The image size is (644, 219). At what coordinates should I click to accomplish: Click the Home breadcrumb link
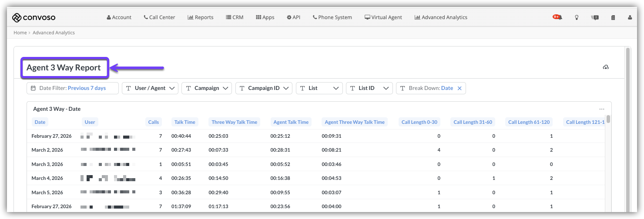click(x=20, y=33)
